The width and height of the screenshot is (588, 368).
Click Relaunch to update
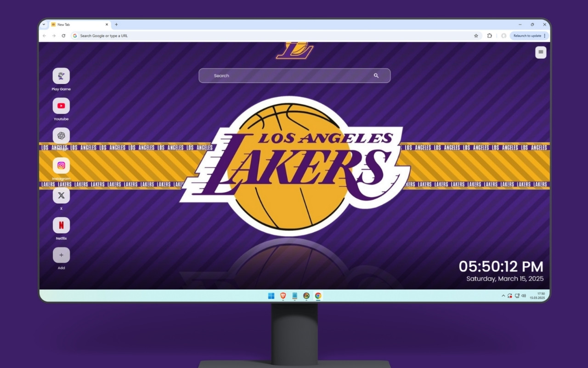click(527, 35)
